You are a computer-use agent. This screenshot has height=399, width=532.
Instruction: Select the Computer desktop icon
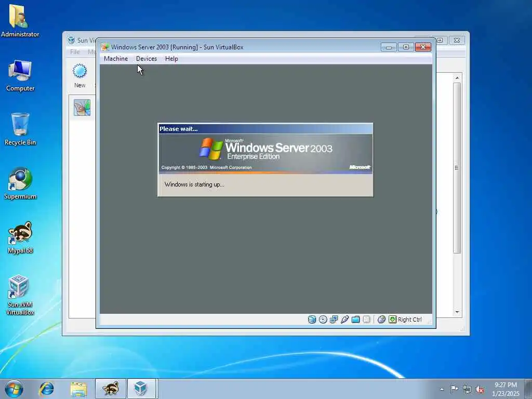20,75
